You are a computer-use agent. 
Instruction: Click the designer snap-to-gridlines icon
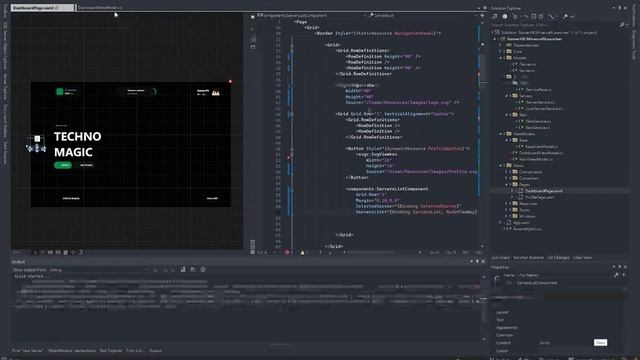pyautogui.click(x=58, y=253)
